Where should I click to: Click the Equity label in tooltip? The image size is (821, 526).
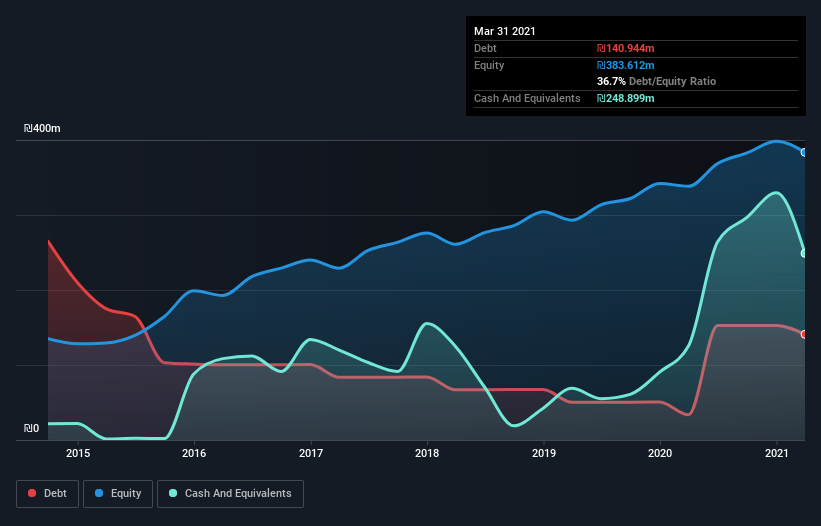point(489,65)
